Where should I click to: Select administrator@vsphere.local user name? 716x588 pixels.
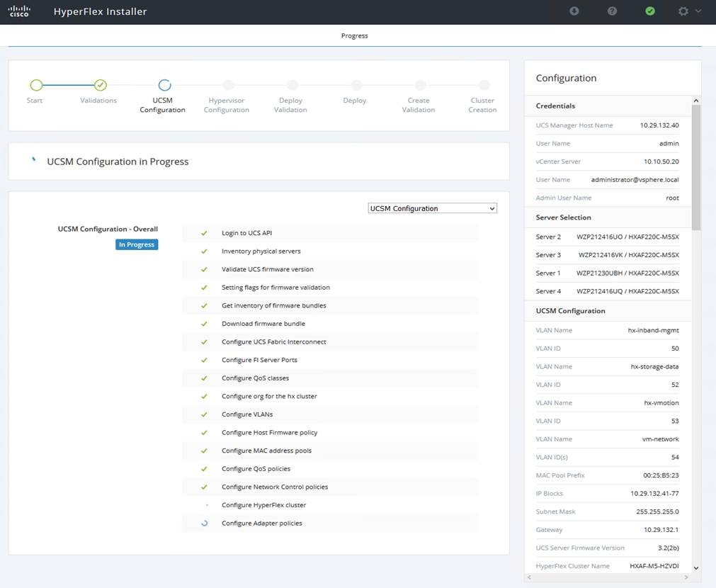coord(635,179)
